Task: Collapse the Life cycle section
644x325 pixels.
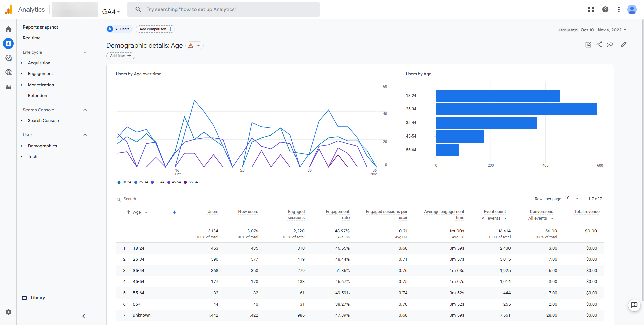Action: [x=85, y=52]
